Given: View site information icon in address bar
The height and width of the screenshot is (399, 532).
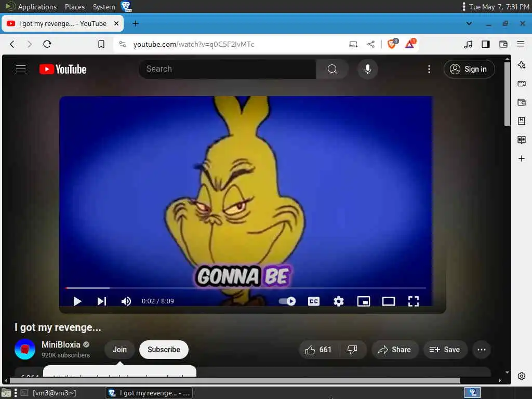Looking at the screenshot, I should (123, 44).
